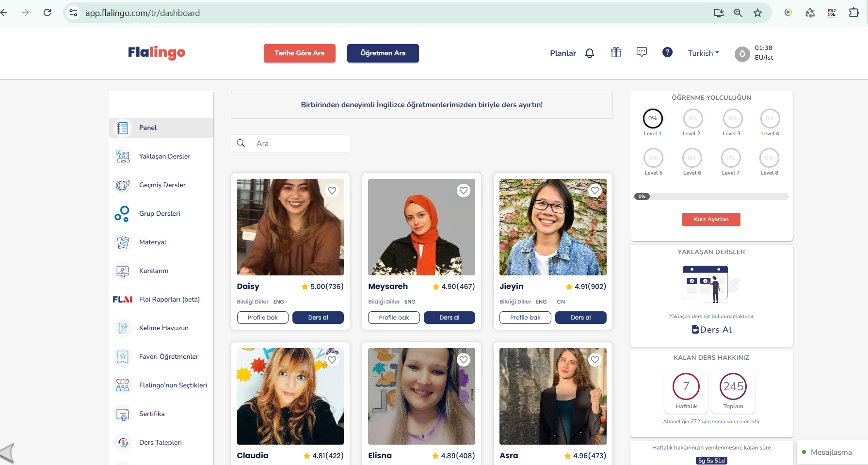Screen dimensions: 868x465
Task: Select the Level 8 progress circle
Action: click(770, 158)
